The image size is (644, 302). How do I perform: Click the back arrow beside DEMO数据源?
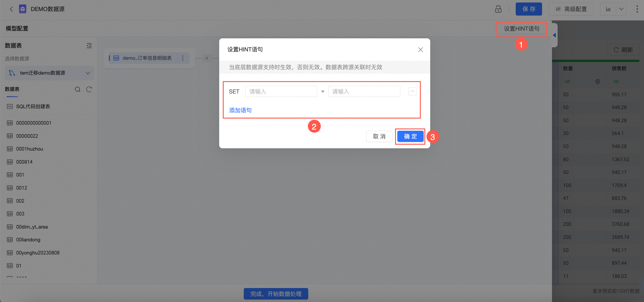pyautogui.click(x=11, y=9)
